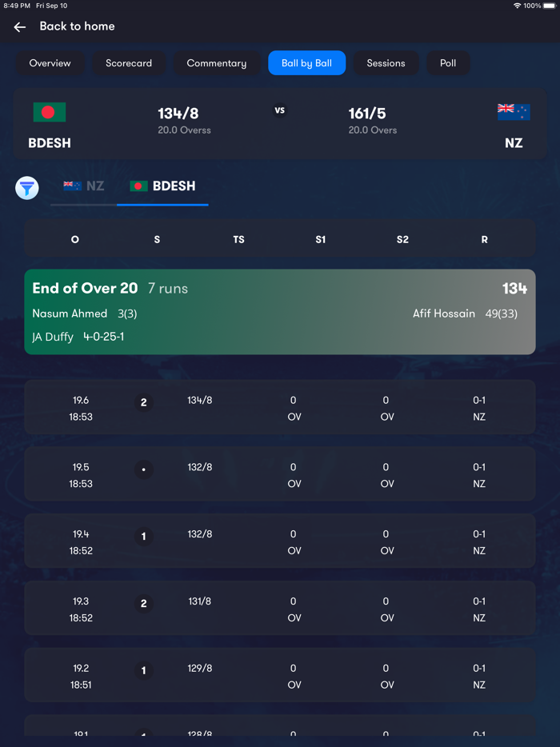Image resolution: width=560 pixels, height=747 pixels.
Task: Tap the run circle showing 1 for ball 19.4
Action: point(144,537)
